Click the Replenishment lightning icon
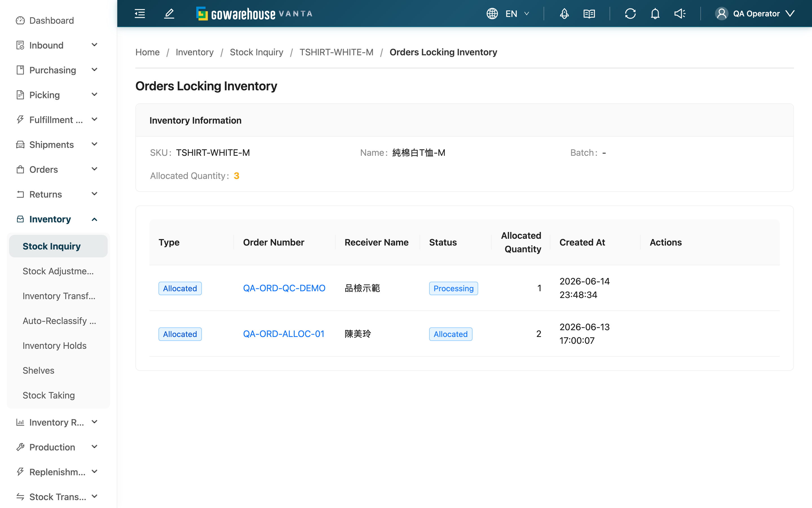812x508 pixels. [20, 472]
